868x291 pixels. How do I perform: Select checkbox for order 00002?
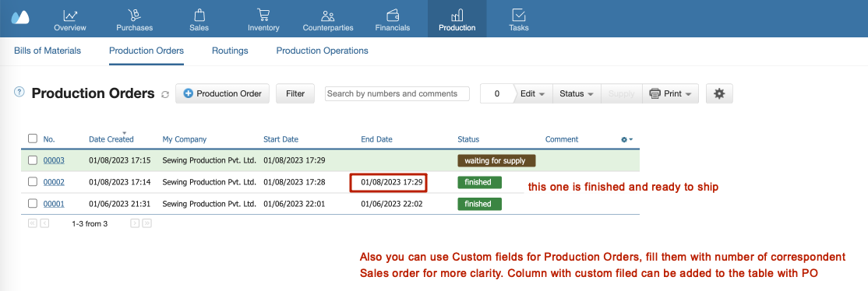pos(33,181)
